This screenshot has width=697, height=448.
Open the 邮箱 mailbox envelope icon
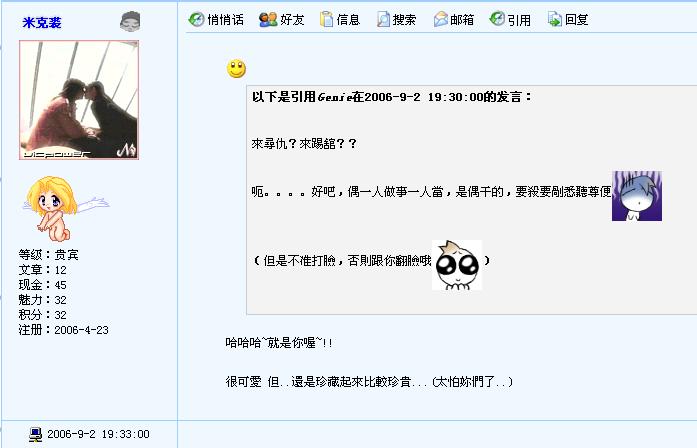coord(441,20)
